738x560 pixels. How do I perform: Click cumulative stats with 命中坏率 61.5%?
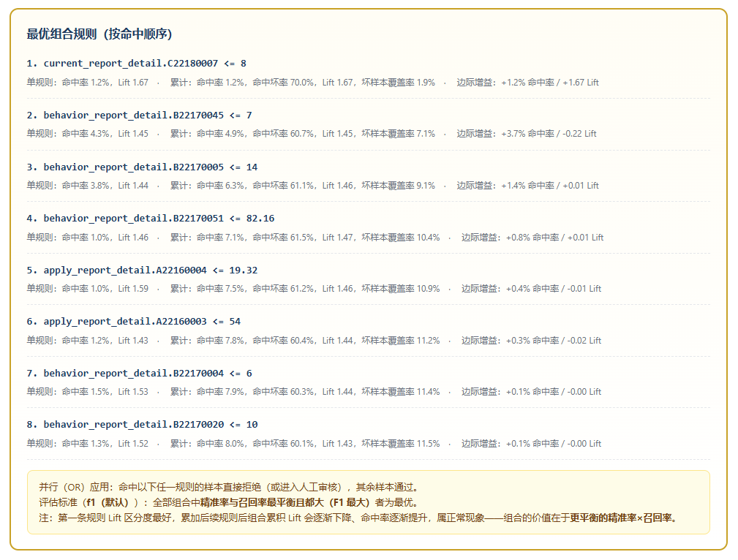(305, 237)
